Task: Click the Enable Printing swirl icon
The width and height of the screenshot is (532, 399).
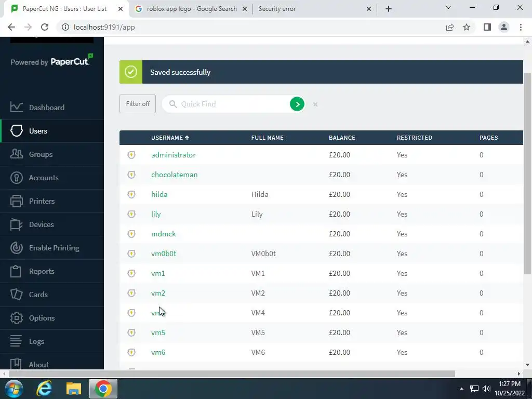Action: [x=16, y=248]
